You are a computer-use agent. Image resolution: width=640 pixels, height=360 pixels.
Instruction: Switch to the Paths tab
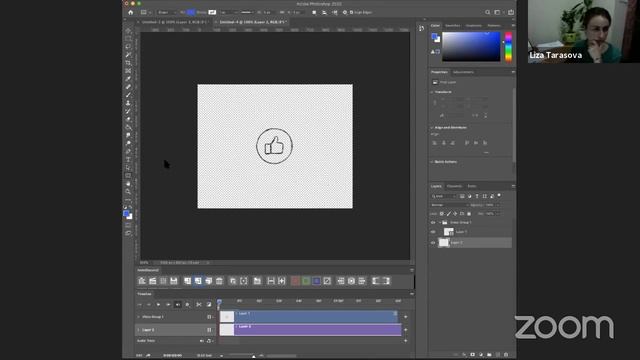[472, 186]
